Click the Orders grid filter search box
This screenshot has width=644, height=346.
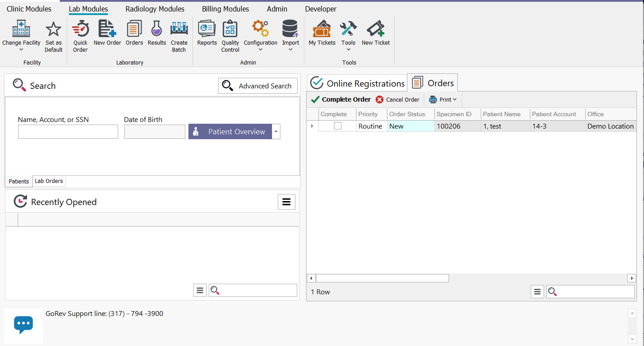pos(590,292)
